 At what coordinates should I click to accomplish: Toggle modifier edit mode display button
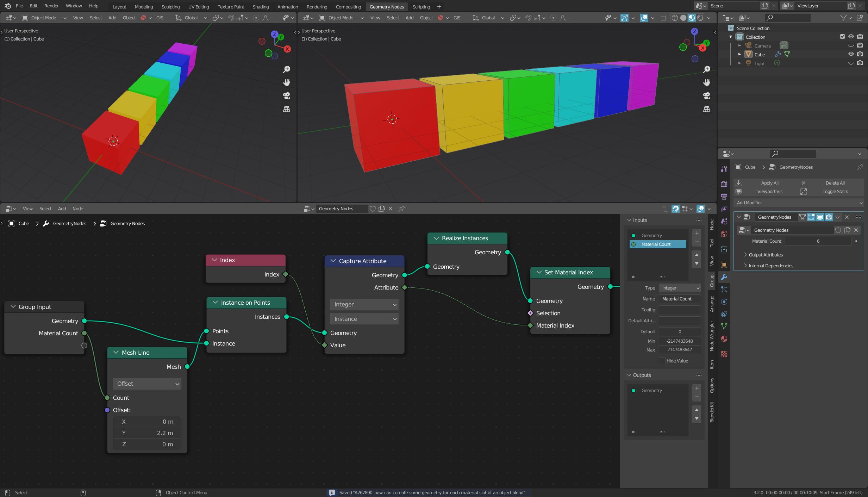pos(811,217)
